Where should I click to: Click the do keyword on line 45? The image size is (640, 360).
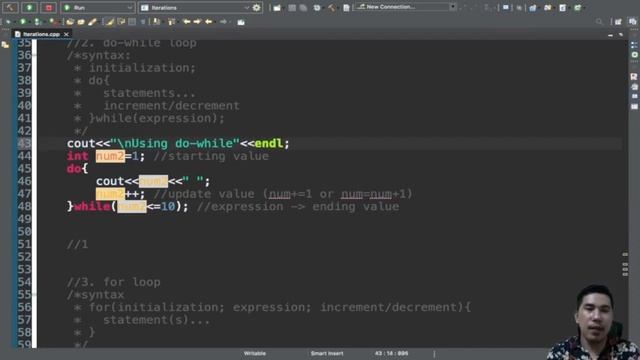tap(74, 169)
